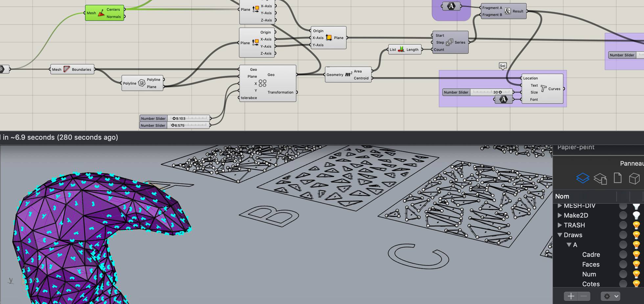Image resolution: width=644 pixels, height=304 pixels.
Task: Select the Num layer entry
Action: (589, 274)
